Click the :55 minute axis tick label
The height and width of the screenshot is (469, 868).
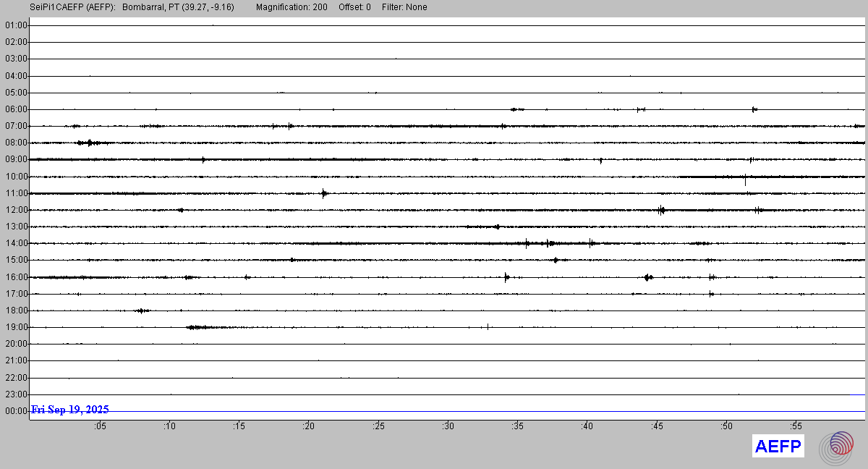click(796, 426)
